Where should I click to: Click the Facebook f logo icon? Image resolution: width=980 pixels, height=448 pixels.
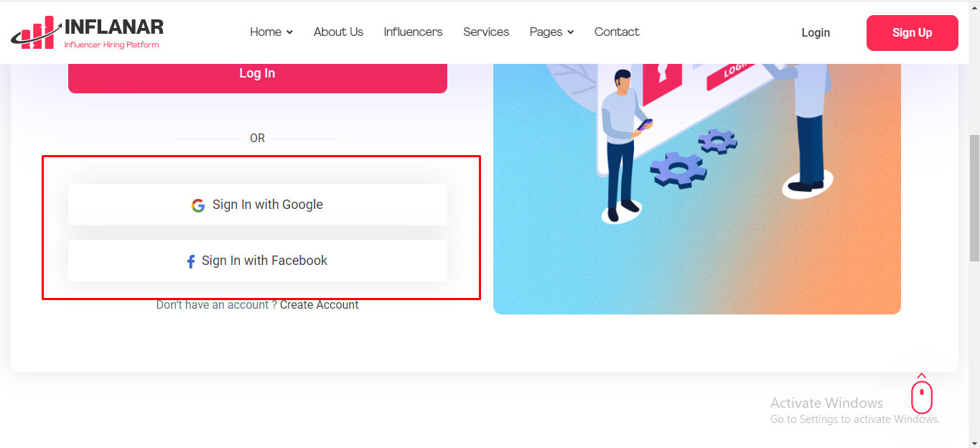pyautogui.click(x=191, y=261)
